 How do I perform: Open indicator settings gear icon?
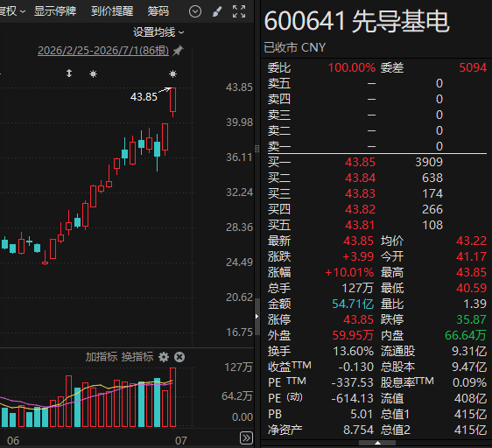click(x=164, y=357)
